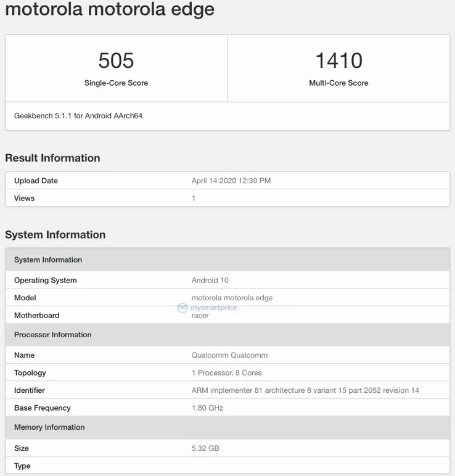
Task: Click the upload date April 14 2020 value
Action: (x=231, y=181)
